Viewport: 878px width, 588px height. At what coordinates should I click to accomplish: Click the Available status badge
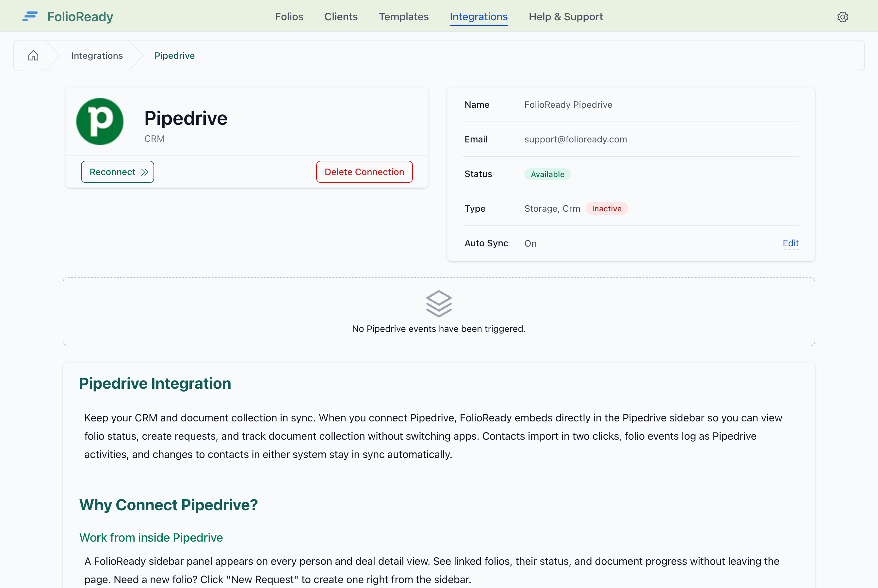pos(547,174)
